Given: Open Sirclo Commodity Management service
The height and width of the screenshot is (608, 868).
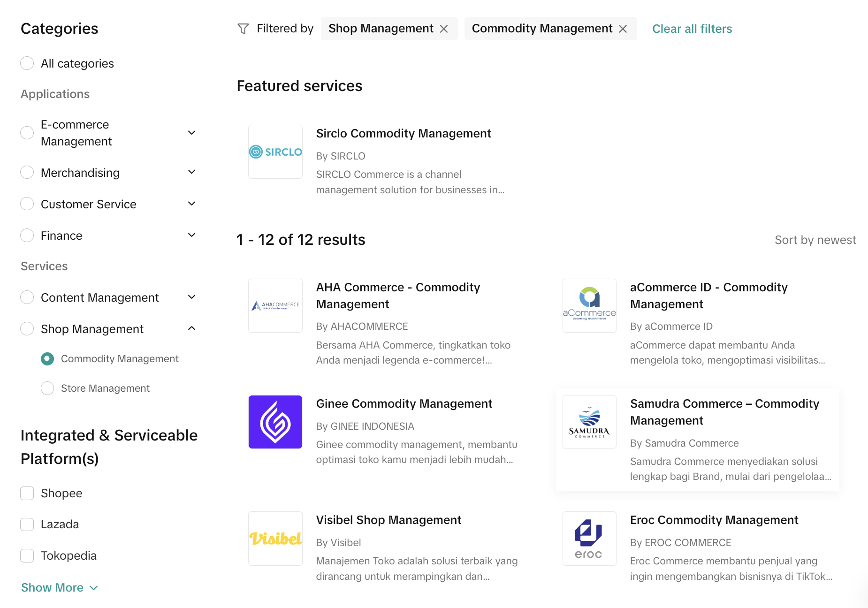Looking at the screenshot, I should [x=404, y=133].
